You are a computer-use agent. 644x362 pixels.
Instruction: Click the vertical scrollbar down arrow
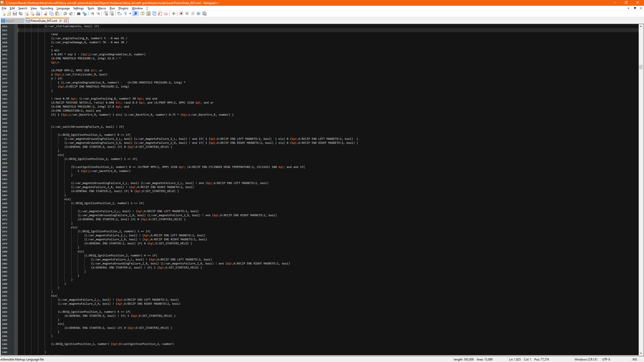tap(641, 353)
